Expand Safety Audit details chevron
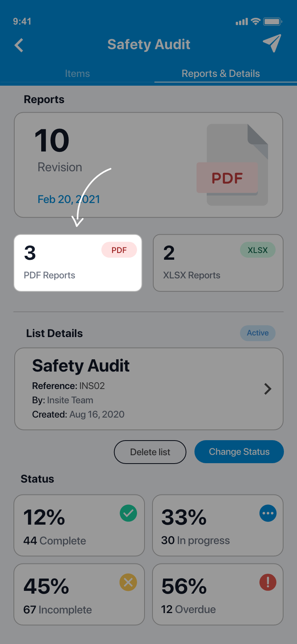The width and height of the screenshot is (297, 644). 268,389
